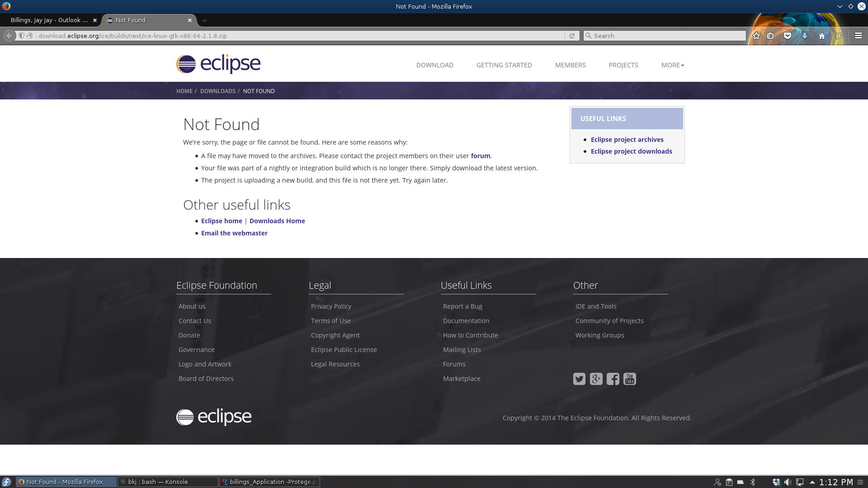Open the Firefox hamburger menu
Screen dimensions: 868x488
858,36
